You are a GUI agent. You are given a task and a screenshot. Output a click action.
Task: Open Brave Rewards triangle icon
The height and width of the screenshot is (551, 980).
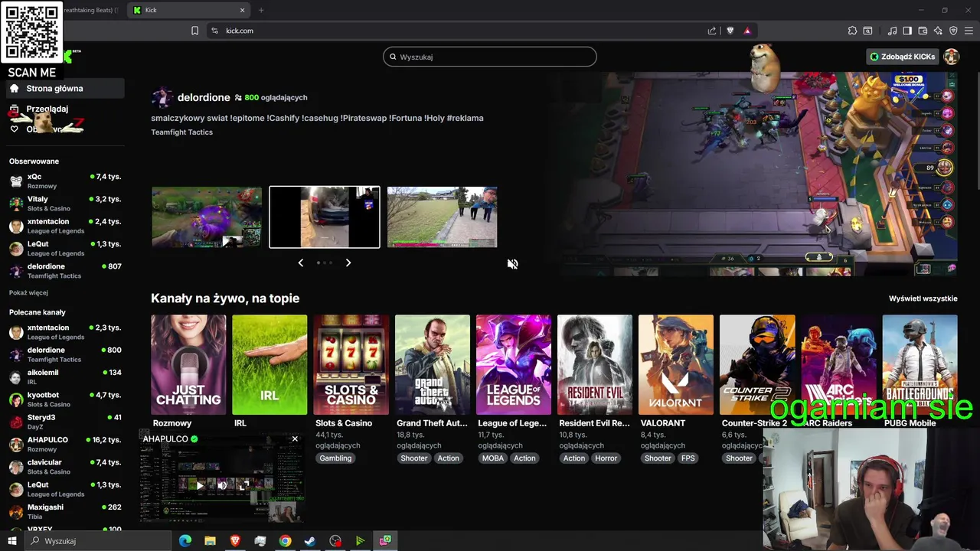pos(747,31)
